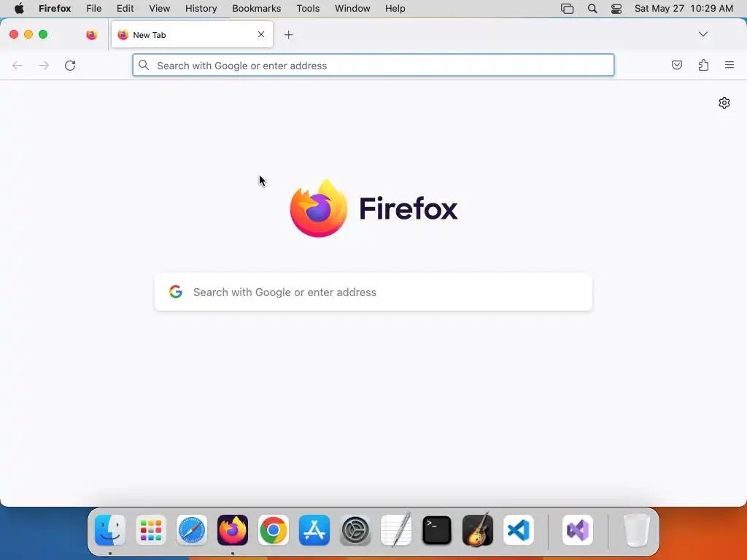
Task: Open System Settings from the dock
Action: coord(355,530)
